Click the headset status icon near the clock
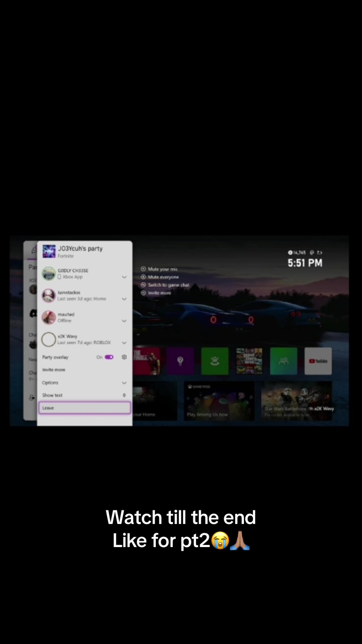The width and height of the screenshot is (362, 644). pos(312,253)
